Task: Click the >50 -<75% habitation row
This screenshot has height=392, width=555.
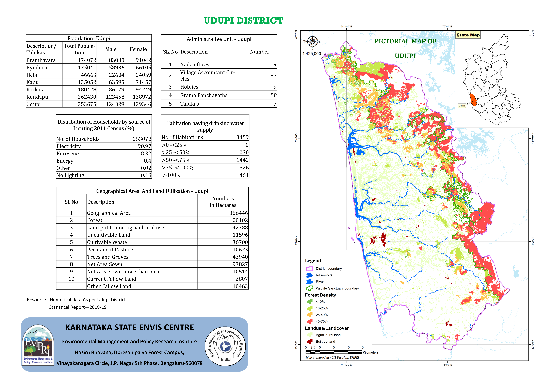Action: pos(205,160)
